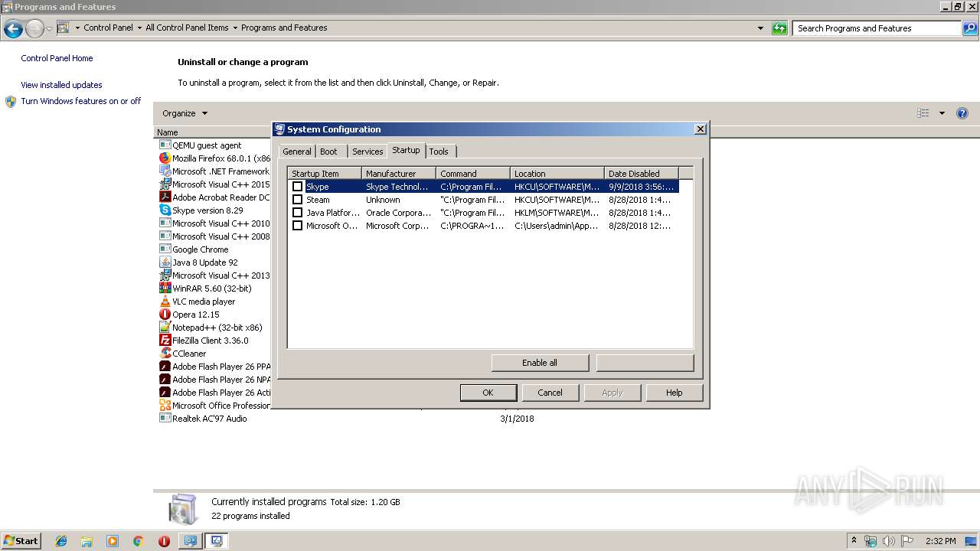
Task: Click the Realtek AC'97 Audio icon
Action: tap(165, 418)
